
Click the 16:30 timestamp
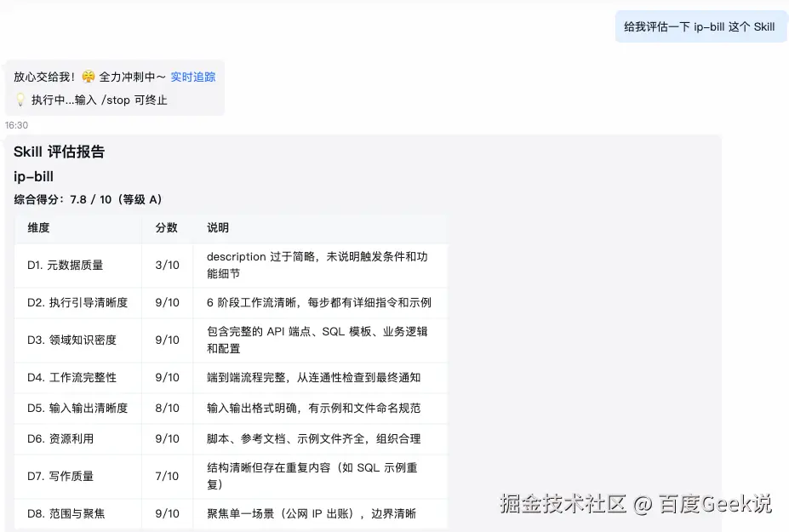[14, 124]
